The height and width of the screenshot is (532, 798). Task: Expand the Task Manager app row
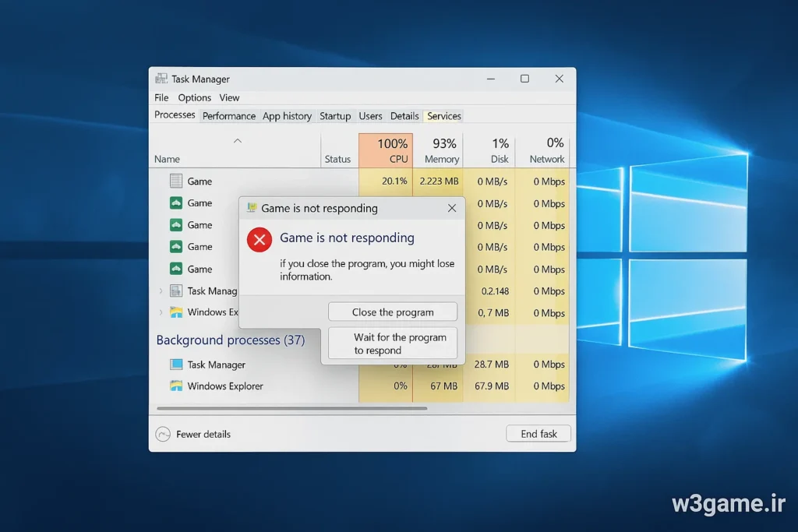(x=161, y=291)
